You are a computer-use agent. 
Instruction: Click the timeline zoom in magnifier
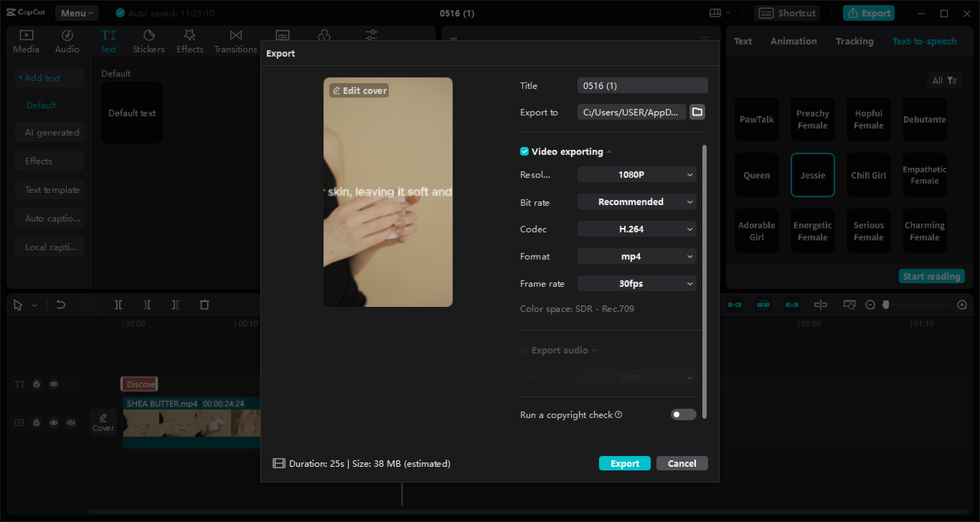pos(962,305)
